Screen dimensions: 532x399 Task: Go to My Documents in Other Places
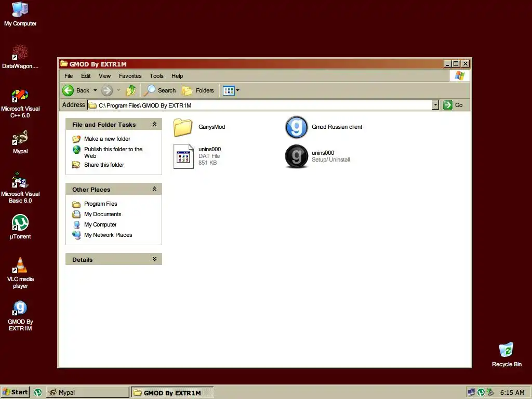click(102, 215)
